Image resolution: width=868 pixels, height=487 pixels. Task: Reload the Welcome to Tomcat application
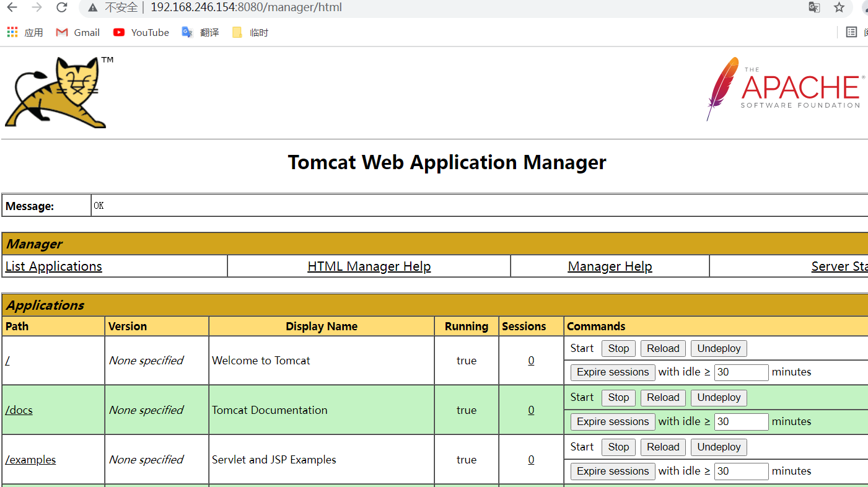663,348
